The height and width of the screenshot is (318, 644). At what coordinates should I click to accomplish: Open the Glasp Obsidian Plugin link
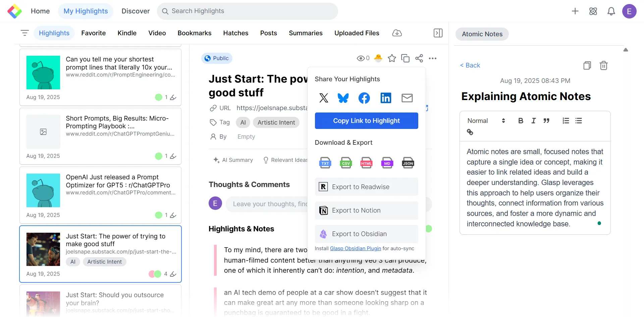355,248
